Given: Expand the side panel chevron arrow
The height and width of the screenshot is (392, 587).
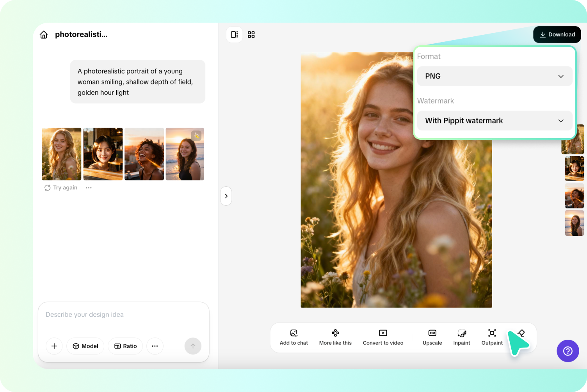Looking at the screenshot, I should pyautogui.click(x=226, y=196).
